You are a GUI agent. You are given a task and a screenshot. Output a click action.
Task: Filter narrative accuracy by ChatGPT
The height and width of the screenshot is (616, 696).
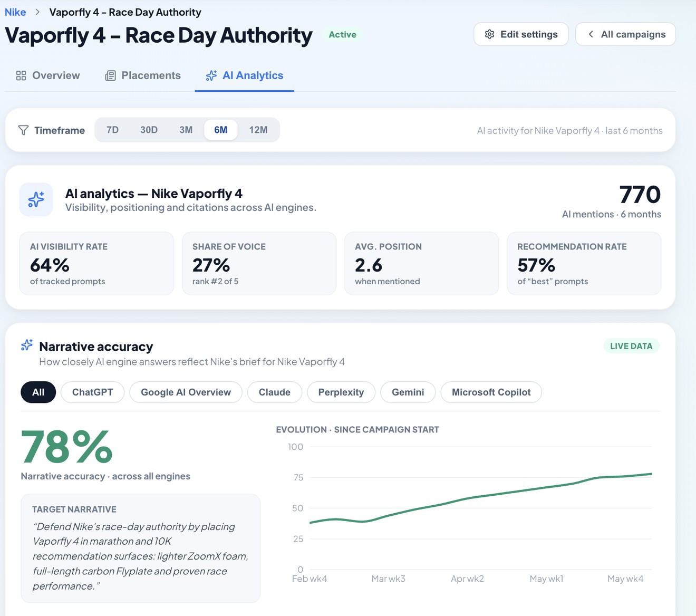[92, 392]
